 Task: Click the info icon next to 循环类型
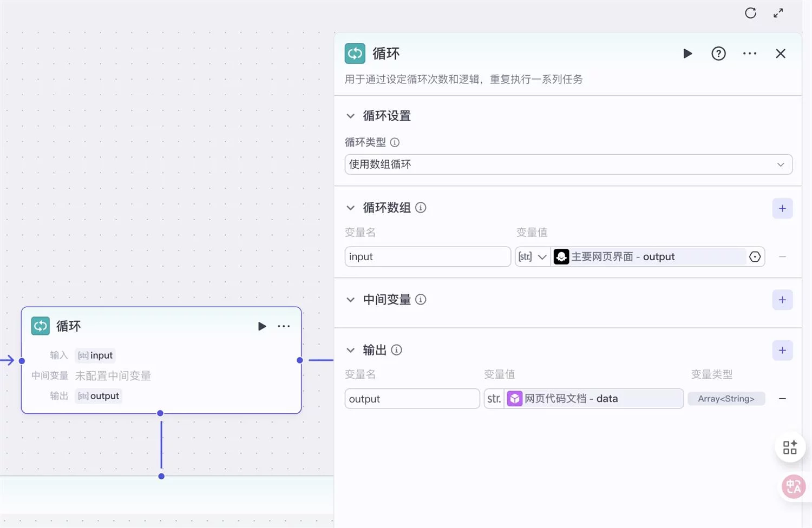(x=395, y=142)
